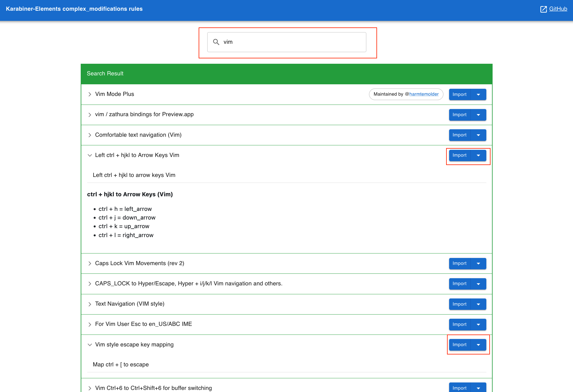Click the magnifying glass search icon
Screen dimensions: 573x392
(x=216, y=42)
